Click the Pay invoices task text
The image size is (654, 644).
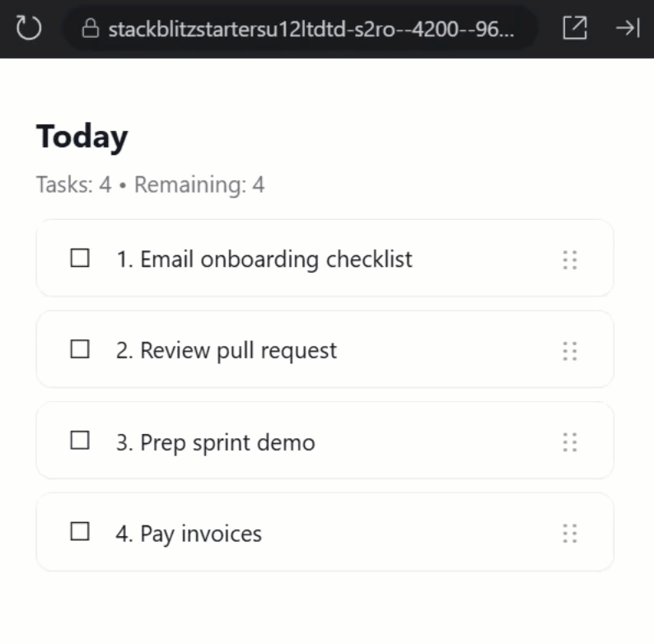pos(189,534)
